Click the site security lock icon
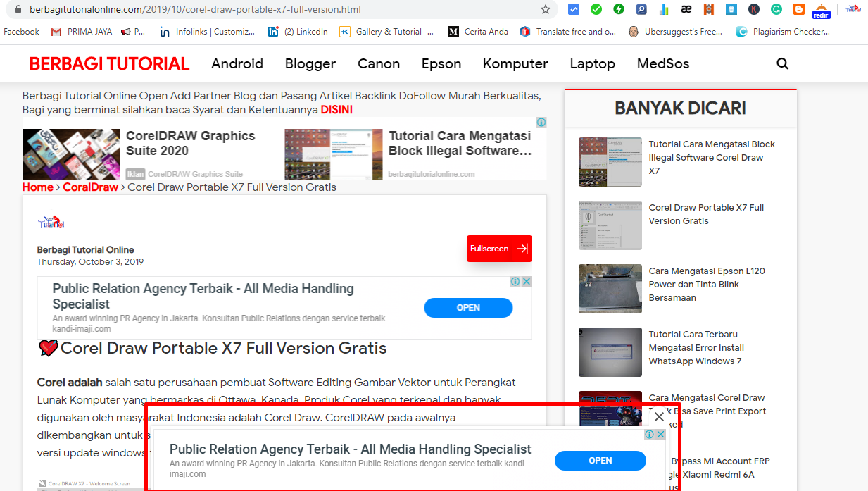The width and height of the screenshot is (868, 491). (18, 10)
